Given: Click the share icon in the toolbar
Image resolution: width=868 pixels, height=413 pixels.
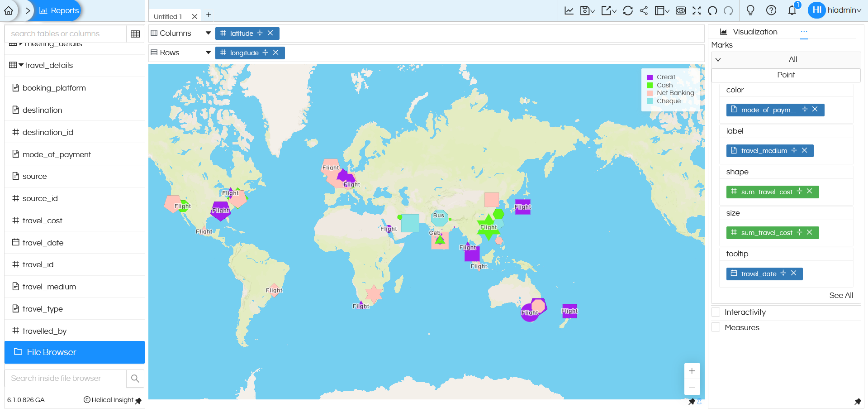Looking at the screenshot, I should (x=644, y=10).
